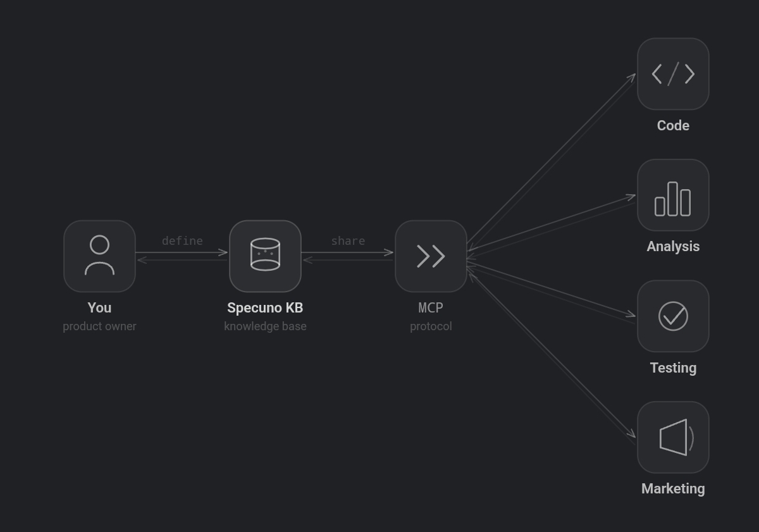
Task: Toggle the checkmark inside the Testing node
Action: (x=673, y=316)
